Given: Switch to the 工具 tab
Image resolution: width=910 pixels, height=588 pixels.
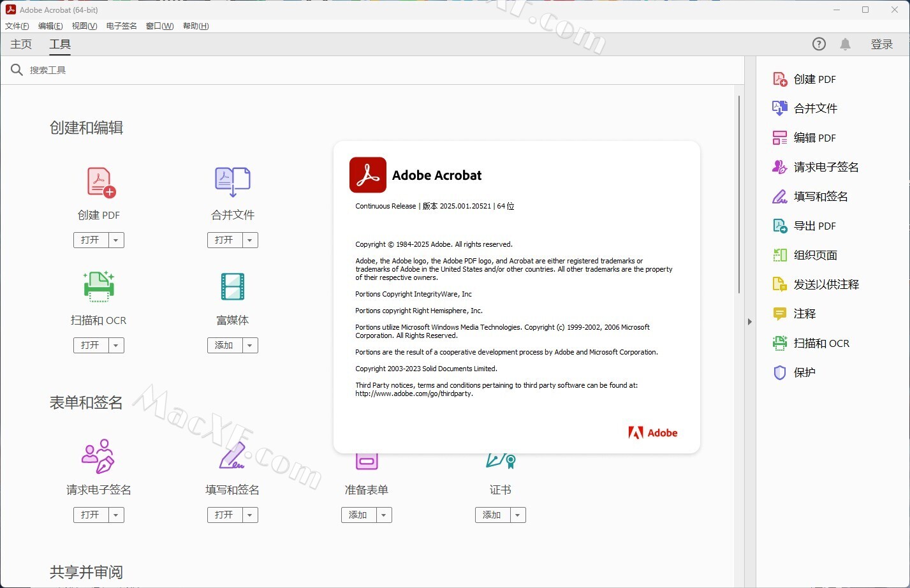Looking at the screenshot, I should click(x=60, y=44).
